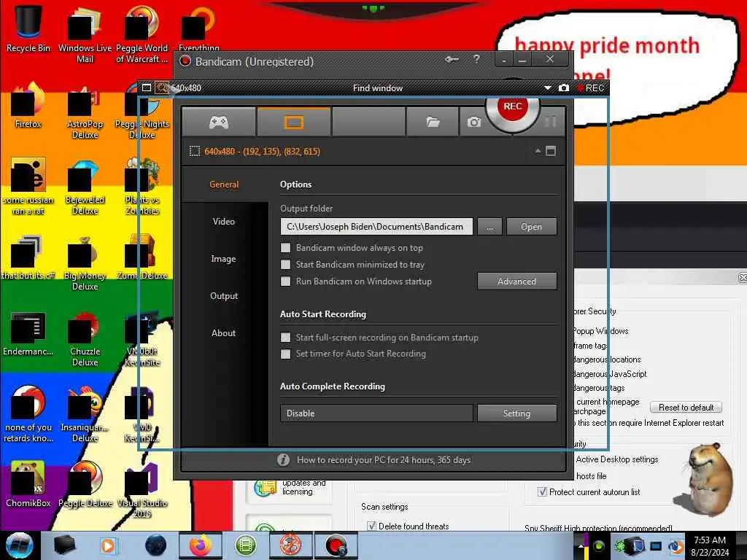The height and width of the screenshot is (560, 747).
Task: Click Reset to default in background window
Action: (x=686, y=408)
